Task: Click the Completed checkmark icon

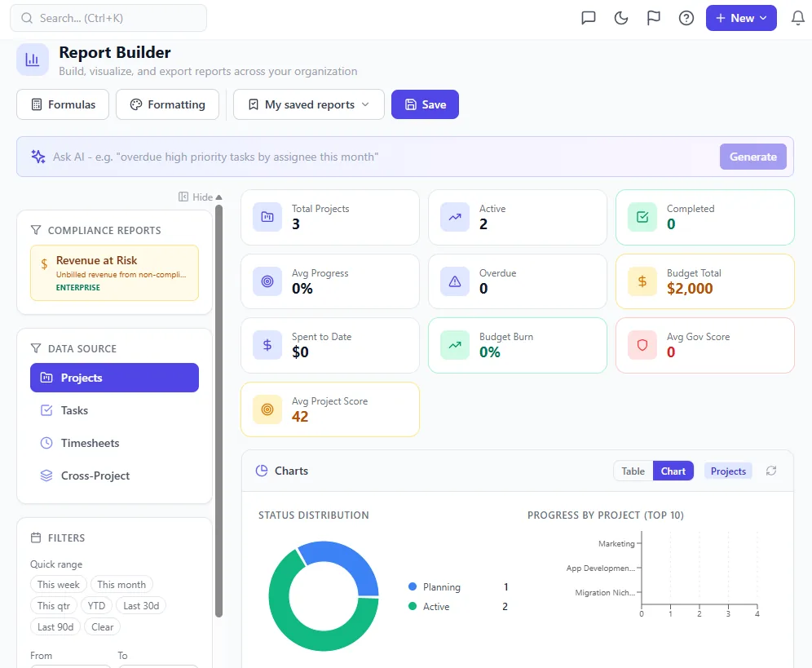Action: [x=642, y=217]
